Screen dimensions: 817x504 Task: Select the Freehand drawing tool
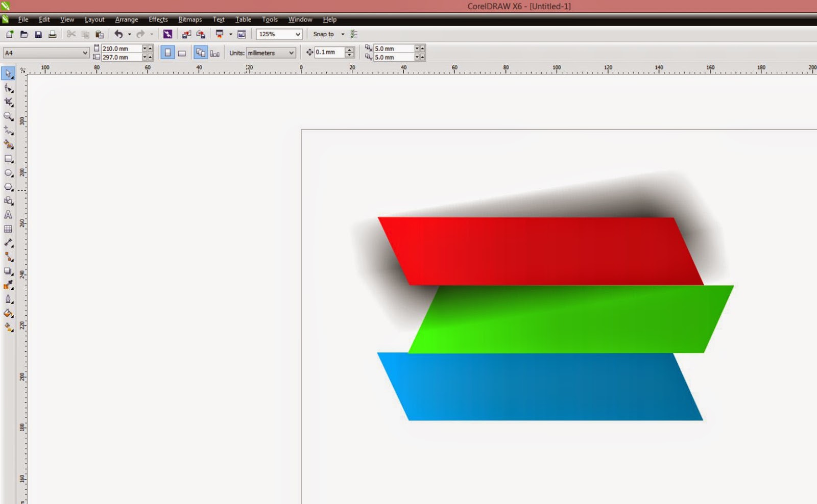click(x=8, y=131)
